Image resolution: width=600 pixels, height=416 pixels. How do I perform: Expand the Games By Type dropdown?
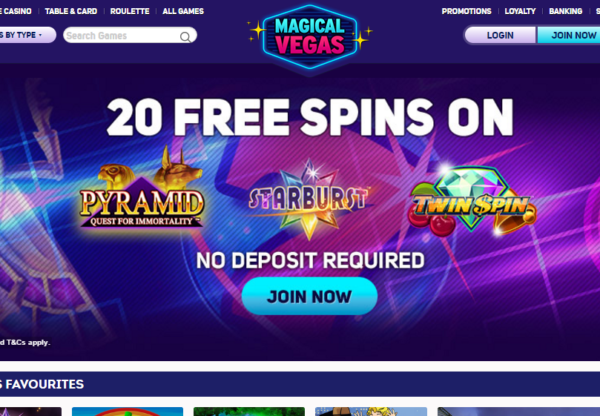28,35
